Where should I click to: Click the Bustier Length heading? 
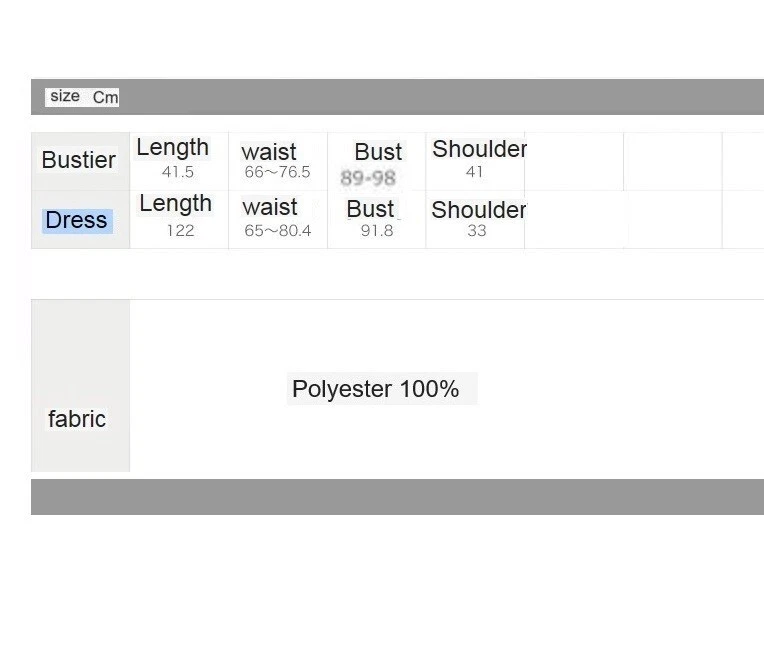(x=173, y=147)
